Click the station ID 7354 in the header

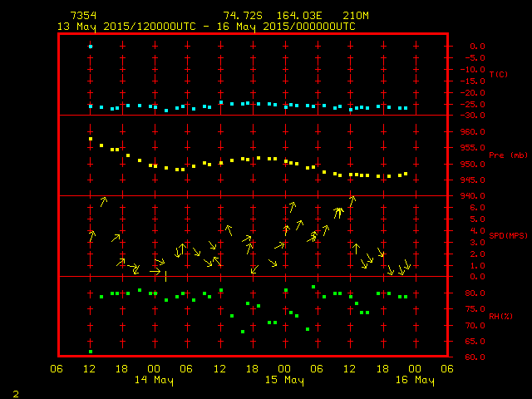click(x=83, y=16)
